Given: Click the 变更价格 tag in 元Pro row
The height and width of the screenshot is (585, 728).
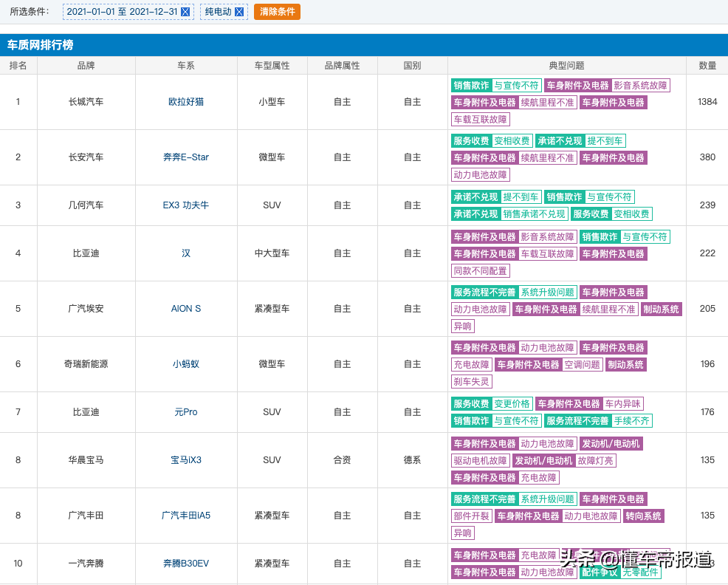Looking at the screenshot, I should [512, 404].
